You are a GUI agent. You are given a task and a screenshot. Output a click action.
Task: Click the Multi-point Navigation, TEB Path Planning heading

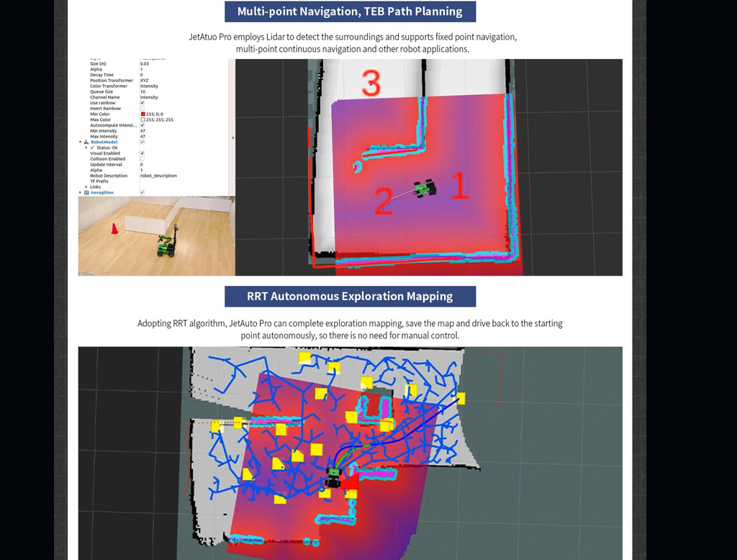pyautogui.click(x=351, y=12)
